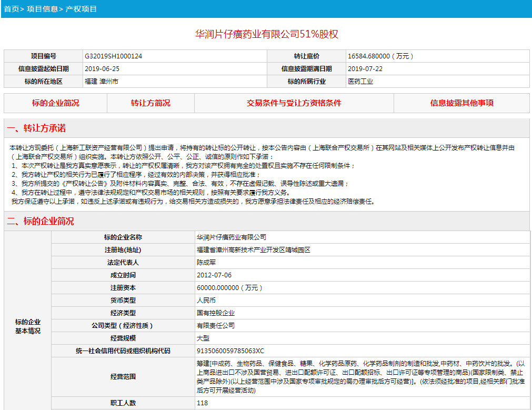Click the 信息披露期满日期 label cell

point(306,69)
